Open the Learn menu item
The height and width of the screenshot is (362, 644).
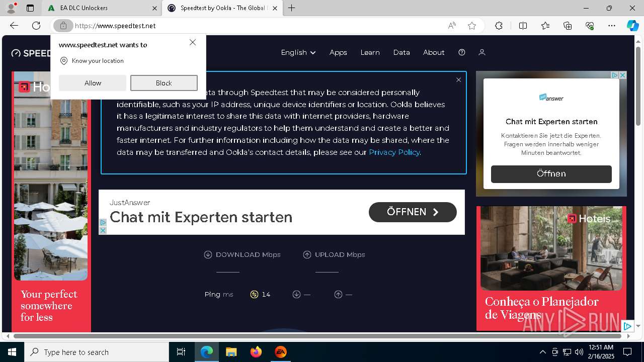[370, 52]
